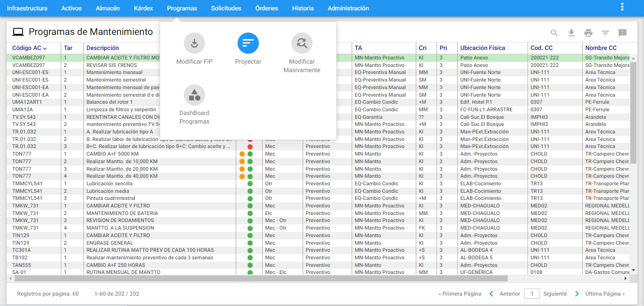Sort by the Código AC column header
The image size is (644, 306).
pos(29,48)
